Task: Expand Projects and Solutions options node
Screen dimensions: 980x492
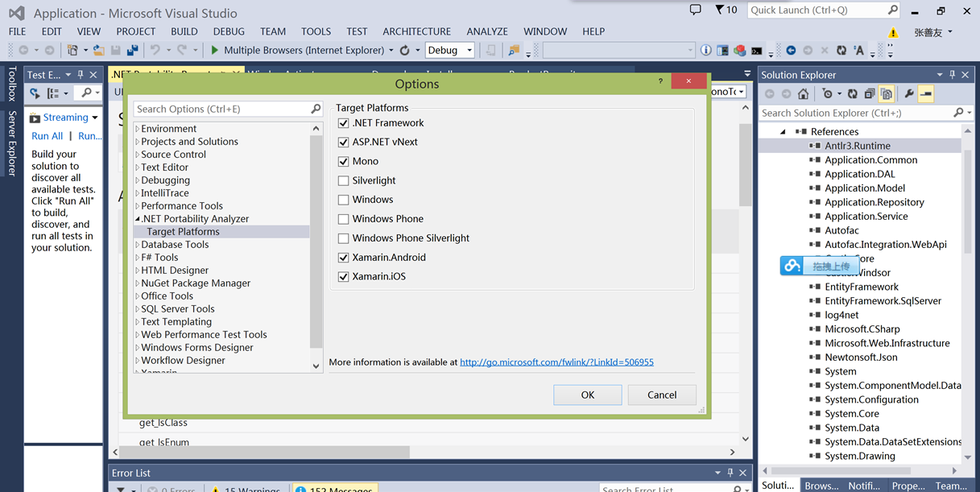Action: pyautogui.click(x=138, y=142)
